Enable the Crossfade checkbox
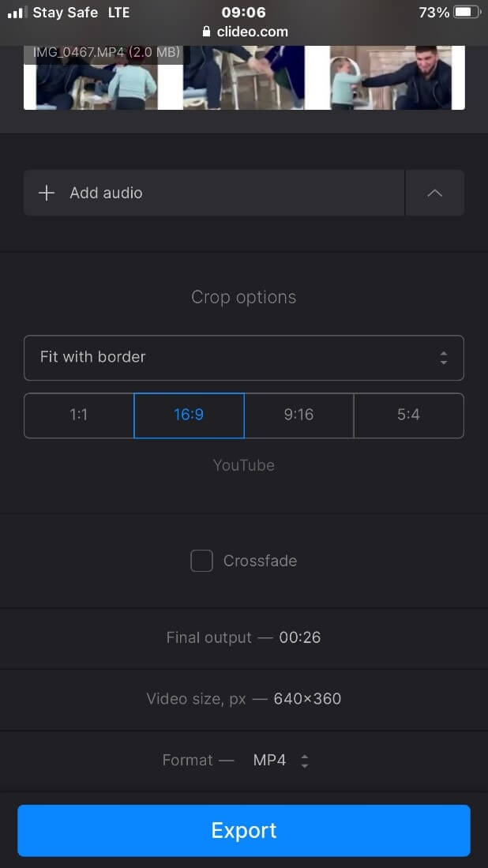This screenshot has width=488, height=868. point(202,561)
